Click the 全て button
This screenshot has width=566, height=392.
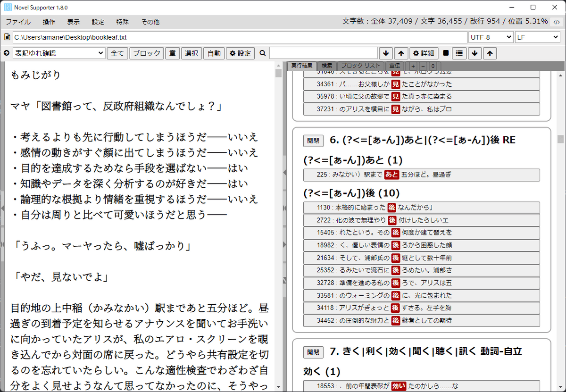point(117,53)
